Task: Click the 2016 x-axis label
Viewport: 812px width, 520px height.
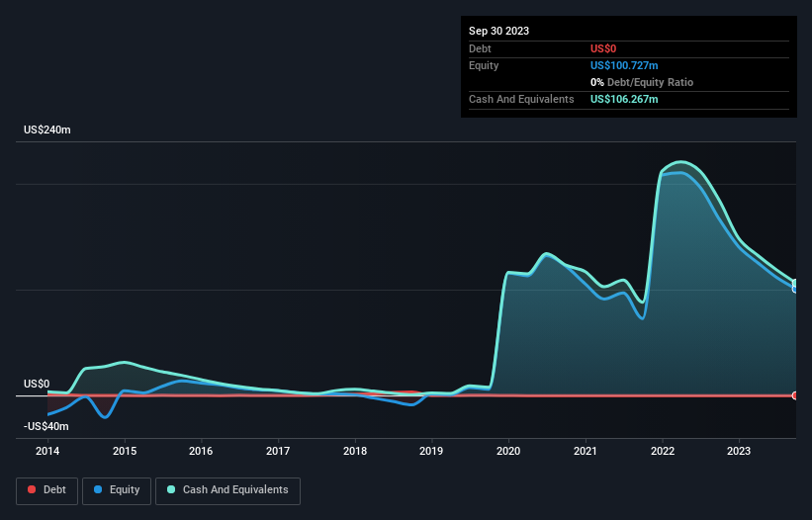Action: coord(201,451)
